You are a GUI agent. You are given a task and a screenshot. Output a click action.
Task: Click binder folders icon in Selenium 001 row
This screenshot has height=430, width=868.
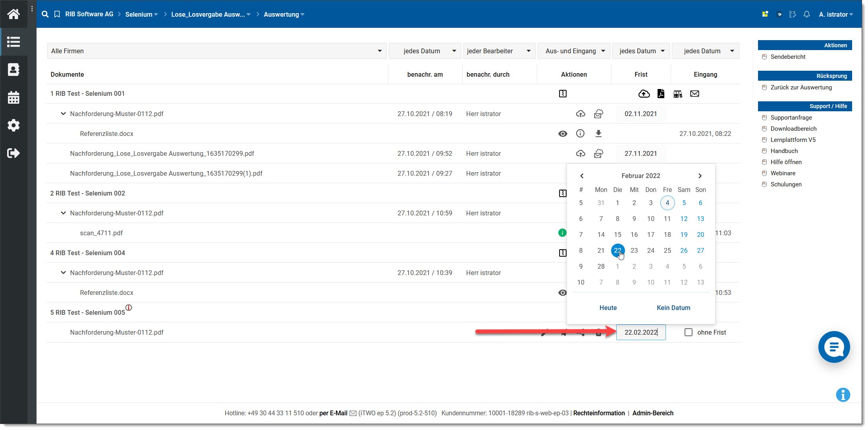click(678, 94)
